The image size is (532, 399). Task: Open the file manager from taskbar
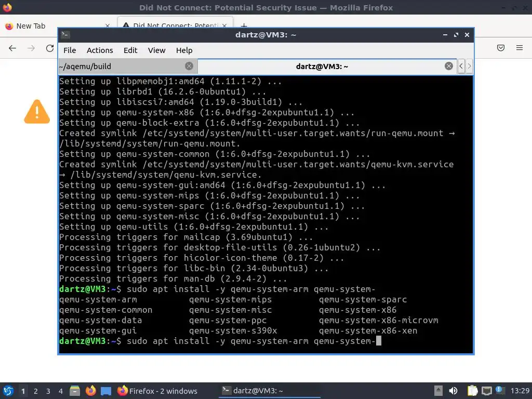75,391
